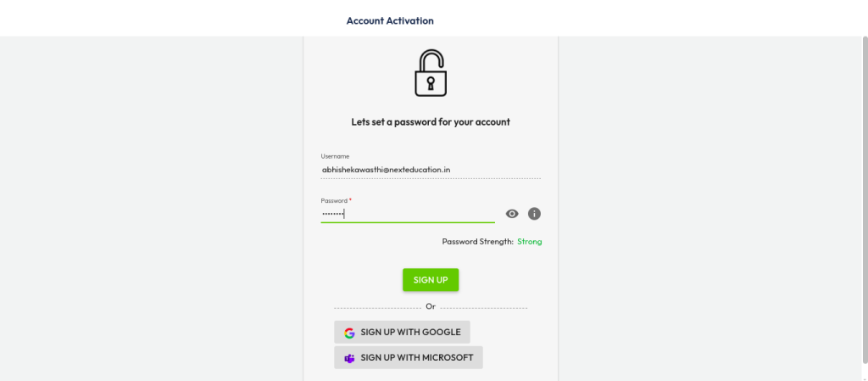
Task: Click the Password field label
Action: [x=334, y=200]
